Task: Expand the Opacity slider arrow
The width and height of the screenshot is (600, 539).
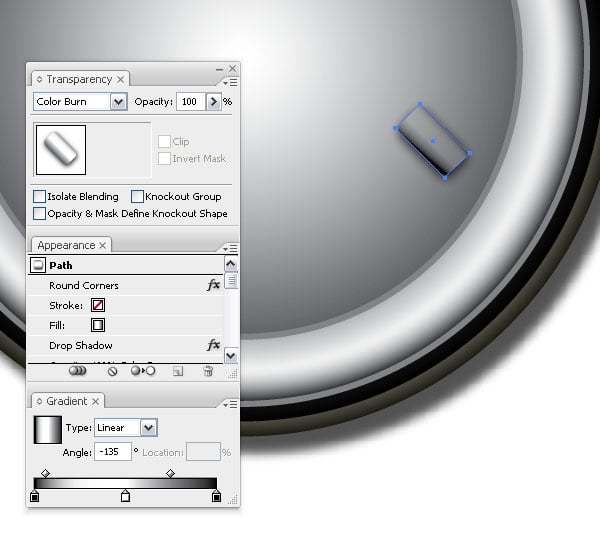Action: [213, 102]
